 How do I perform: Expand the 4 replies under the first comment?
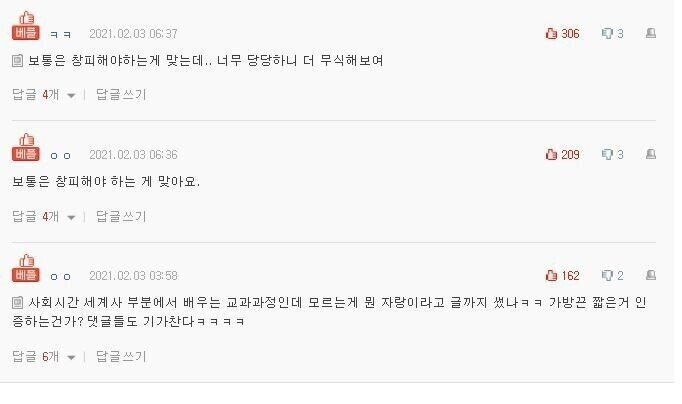click(43, 95)
